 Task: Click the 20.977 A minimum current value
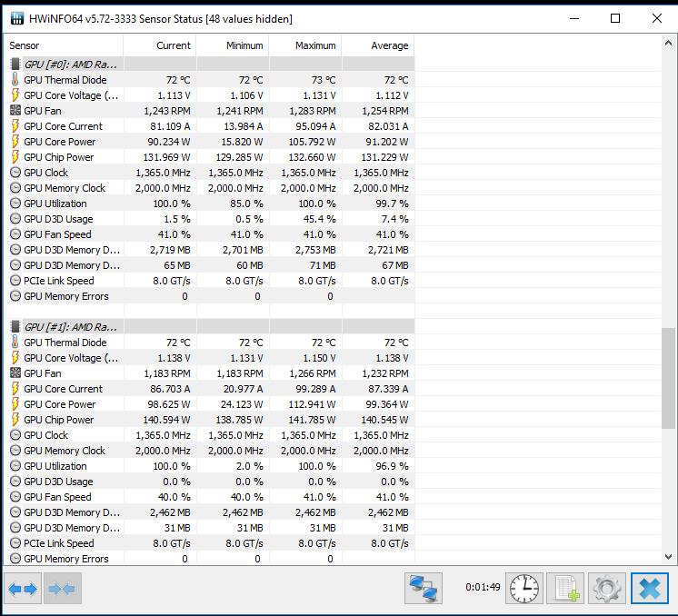click(243, 389)
